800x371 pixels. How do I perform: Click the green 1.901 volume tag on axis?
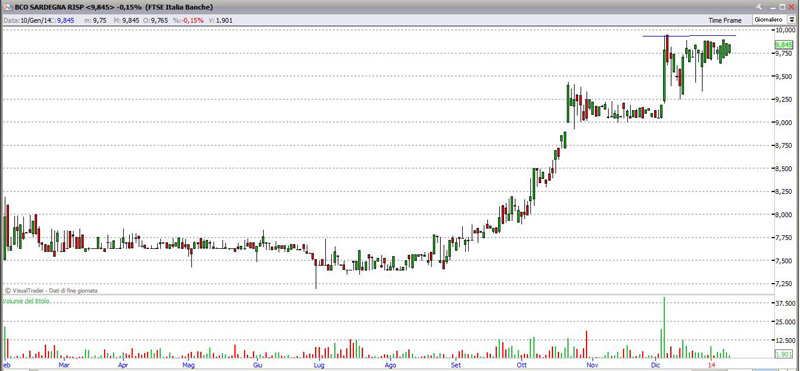(x=783, y=355)
